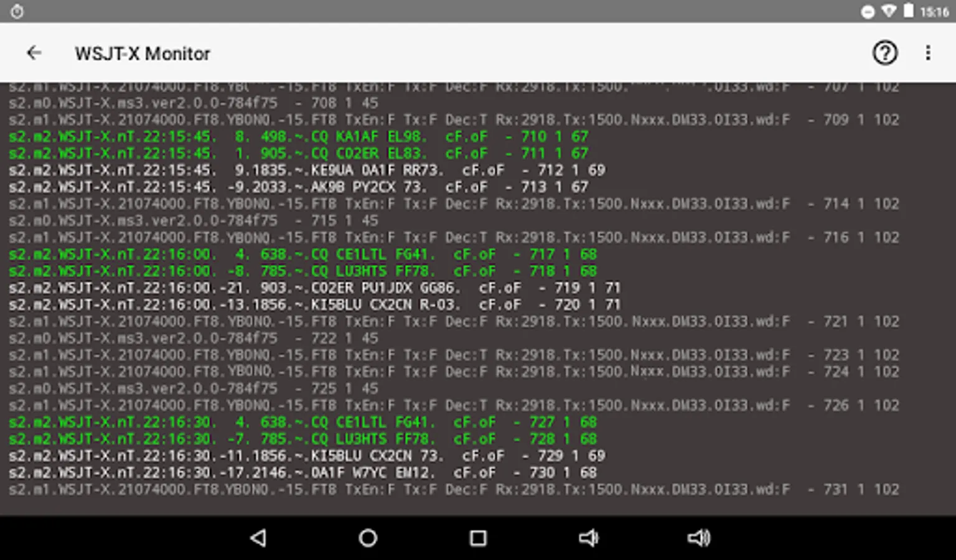Select the status log line numbered 714

(454, 203)
